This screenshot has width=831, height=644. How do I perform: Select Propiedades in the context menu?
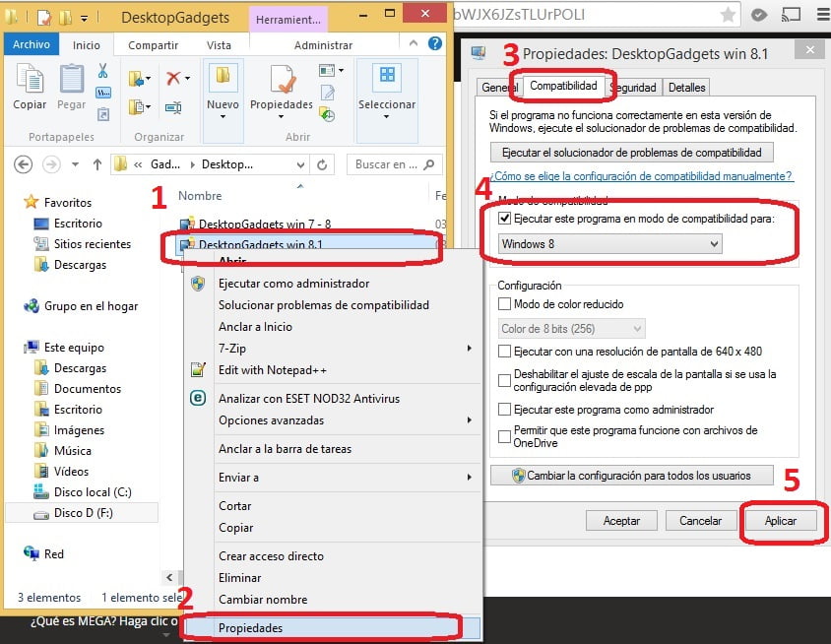coord(250,627)
